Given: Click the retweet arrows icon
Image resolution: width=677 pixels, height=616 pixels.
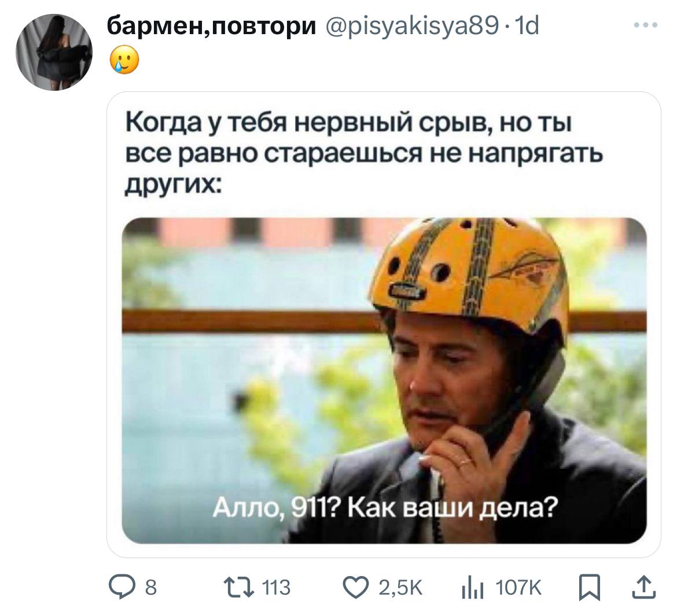Looking at the screenshot, I should (238, 588).
